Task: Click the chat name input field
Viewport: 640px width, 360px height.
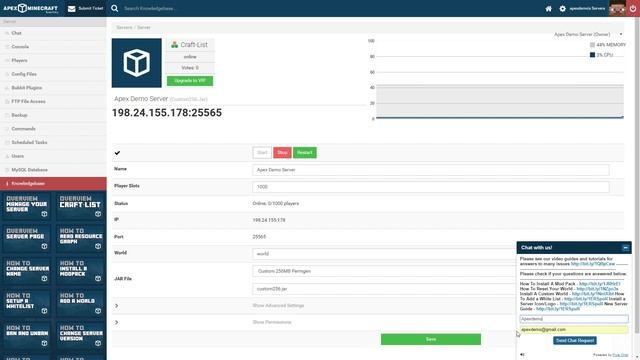Action: (x=574, y=319)
